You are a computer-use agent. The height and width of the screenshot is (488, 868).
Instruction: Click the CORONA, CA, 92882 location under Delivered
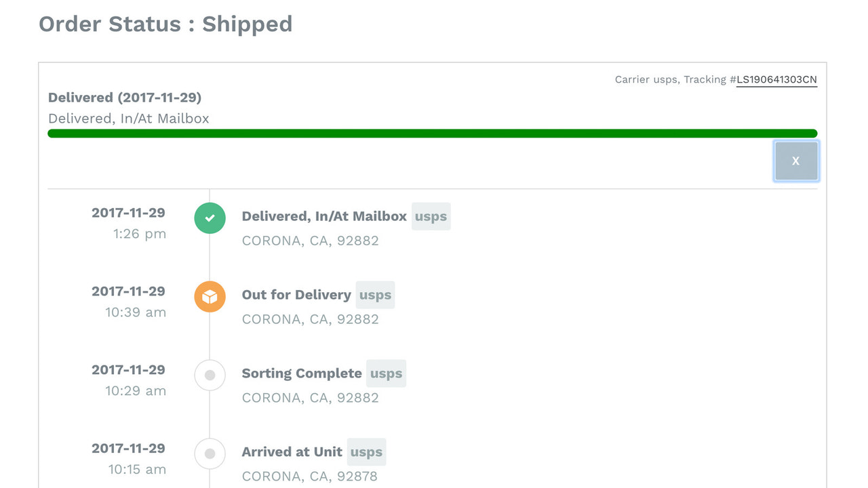[x=310, y=241]
